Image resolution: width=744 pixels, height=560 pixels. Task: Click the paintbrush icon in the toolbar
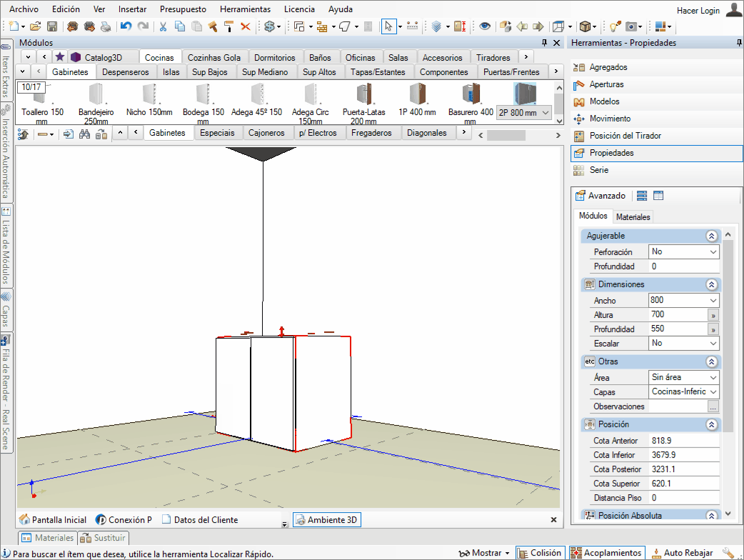click(213, 26)
